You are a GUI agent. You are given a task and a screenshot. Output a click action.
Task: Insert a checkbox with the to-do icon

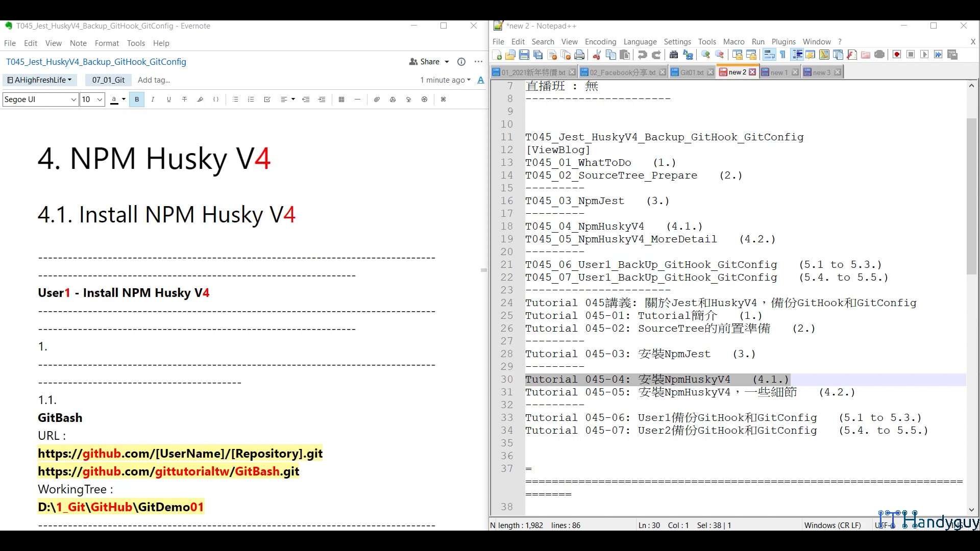click(267, 99)
